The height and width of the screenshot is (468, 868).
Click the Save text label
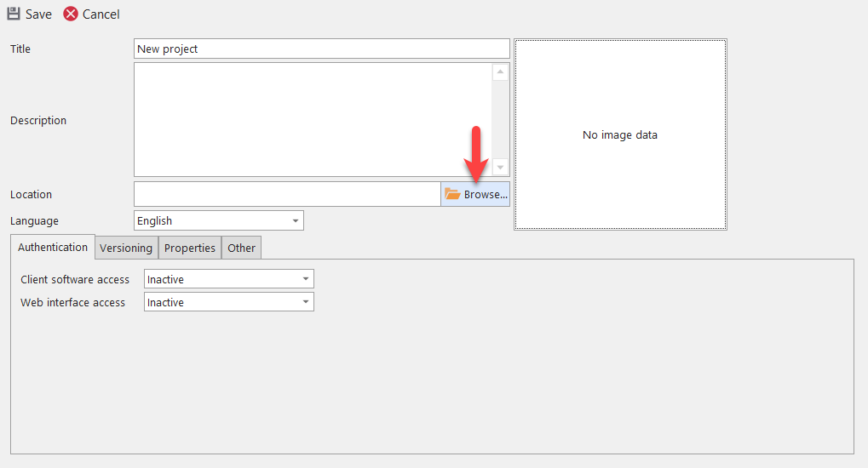pyautogui.click(x=38, y=14)
